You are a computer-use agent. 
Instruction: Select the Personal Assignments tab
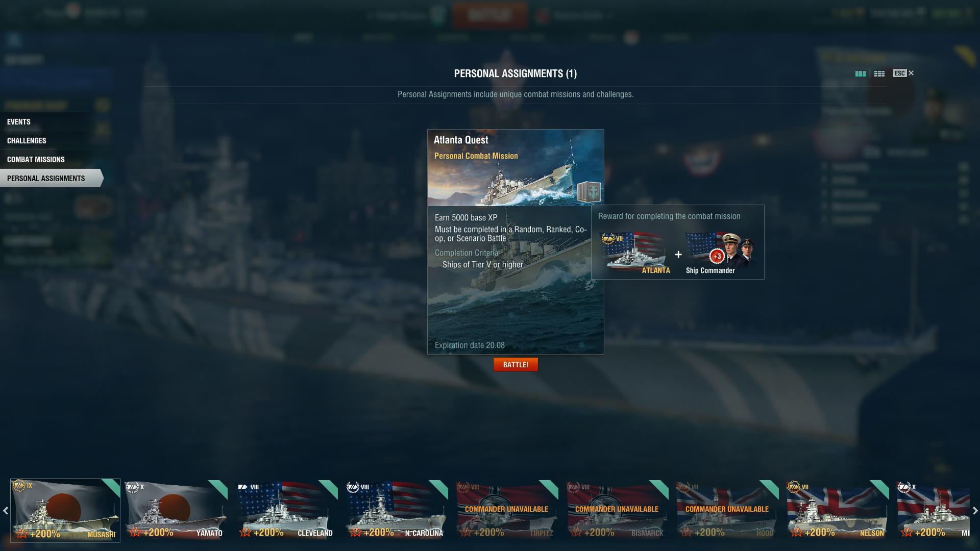(x=46, y=179)
